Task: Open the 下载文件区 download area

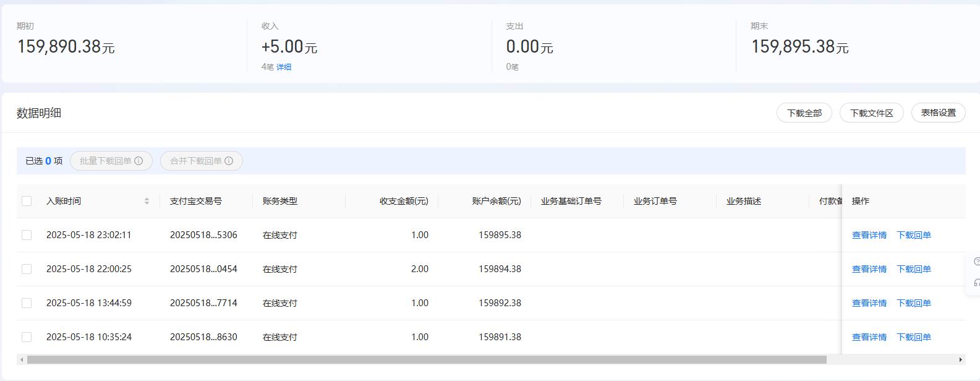Action: (871, 113)
